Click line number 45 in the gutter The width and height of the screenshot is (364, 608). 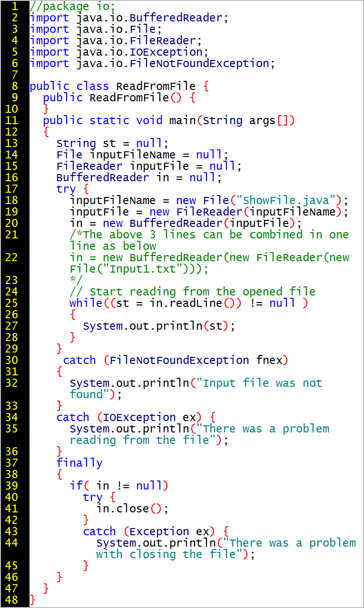[x=11, y=566]
